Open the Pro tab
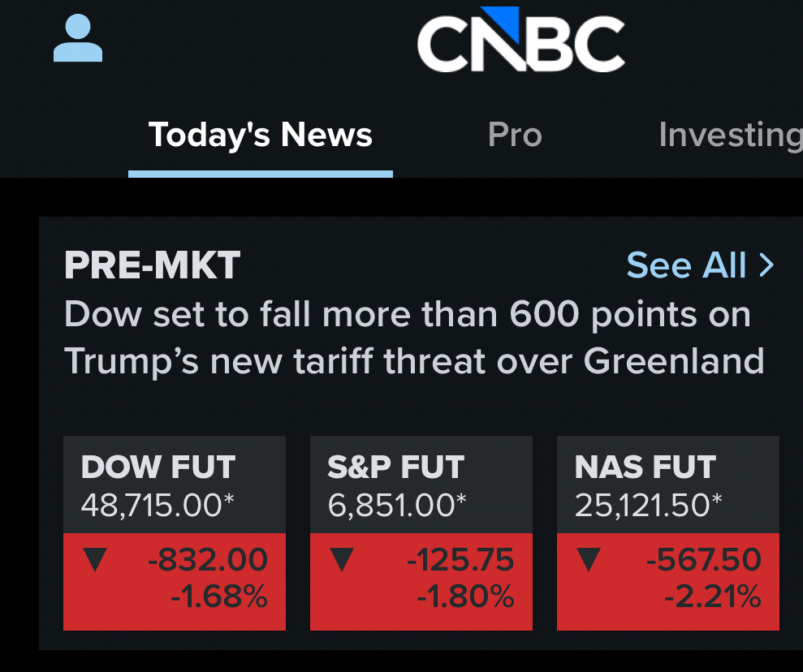 click(515, 135)
